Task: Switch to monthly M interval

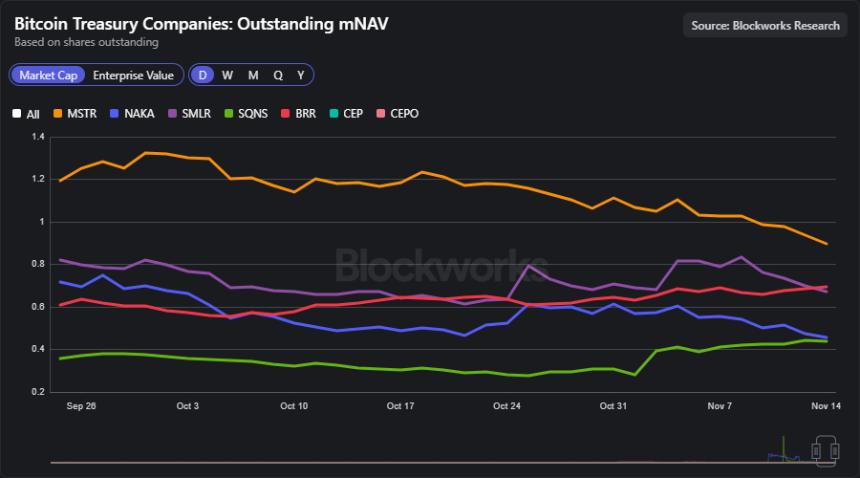Action: 253,75
